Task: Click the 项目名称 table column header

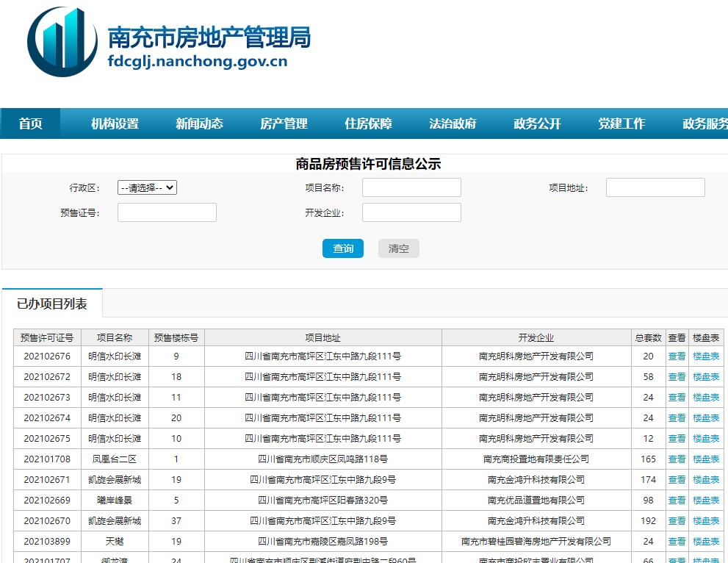Action: tap(115, 337)
